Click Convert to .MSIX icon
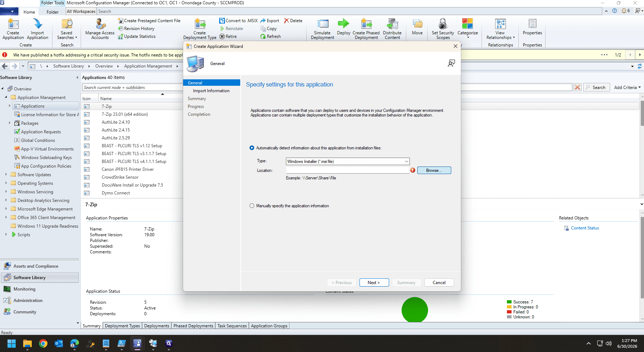This screenshot has width=644, height=352. point(222,21)
